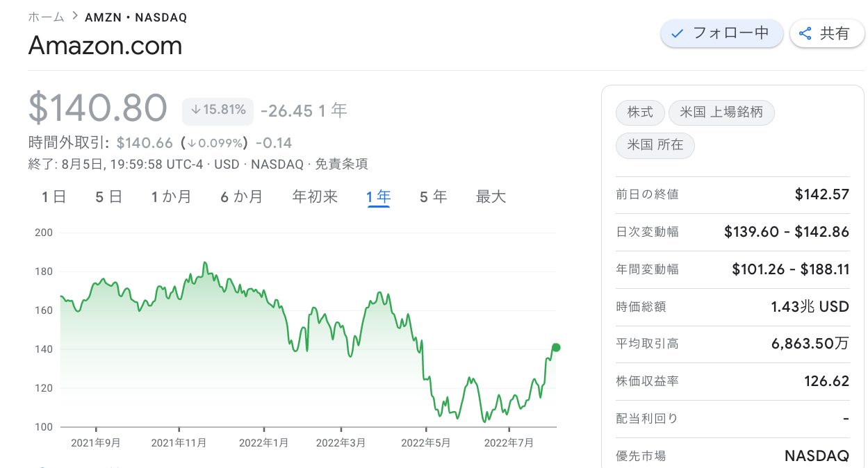Open the 共有 share button
This screenshot has height=468, width=868.
coord(826,33)
